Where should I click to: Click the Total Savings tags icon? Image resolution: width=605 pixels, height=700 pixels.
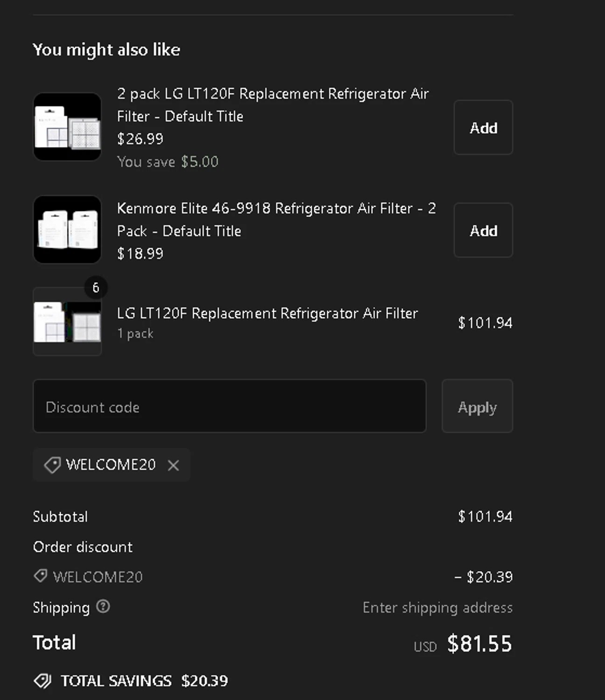[42, 681]
